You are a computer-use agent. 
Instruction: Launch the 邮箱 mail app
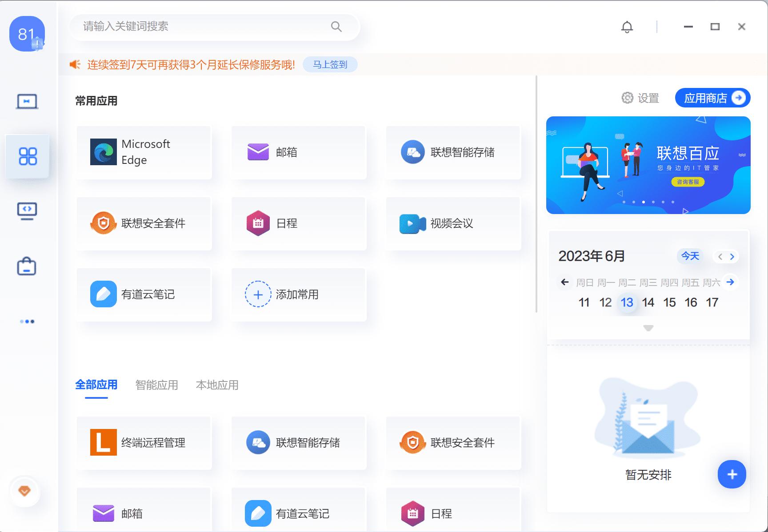(x=298, y=152)
